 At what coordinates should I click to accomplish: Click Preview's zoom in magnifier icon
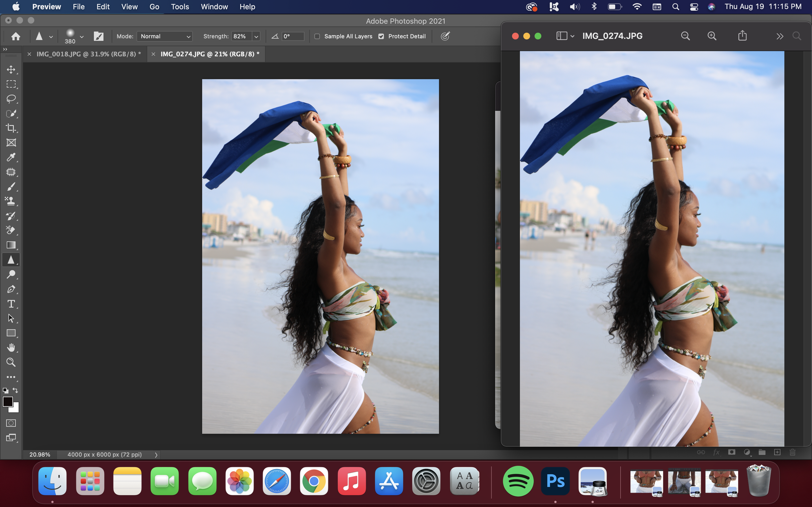click(x=712, y=36)
